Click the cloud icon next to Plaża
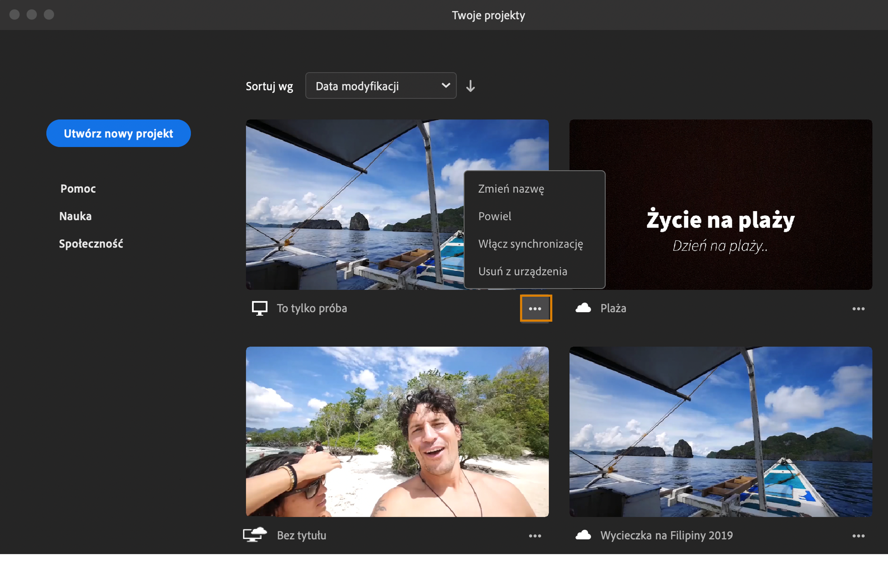The height and width of the screenshot is (588, 888). click(583, 308)
